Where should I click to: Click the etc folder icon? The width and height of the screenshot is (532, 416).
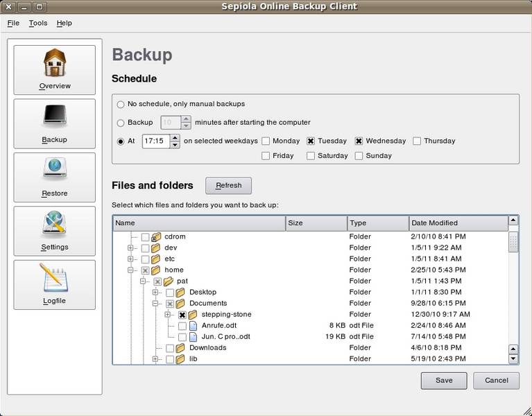click(x=156, y=259)
